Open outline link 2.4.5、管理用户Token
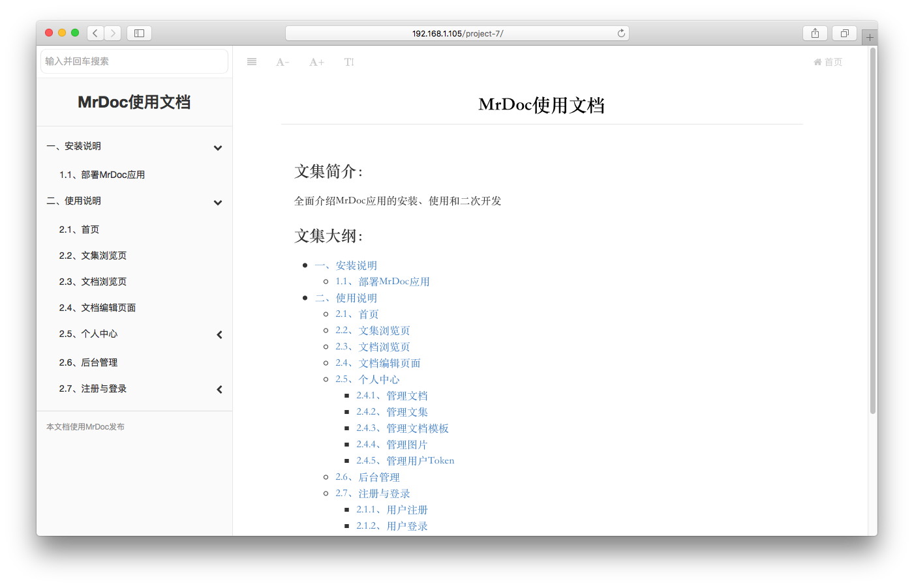The image size is (914, 588). (405, 461)
